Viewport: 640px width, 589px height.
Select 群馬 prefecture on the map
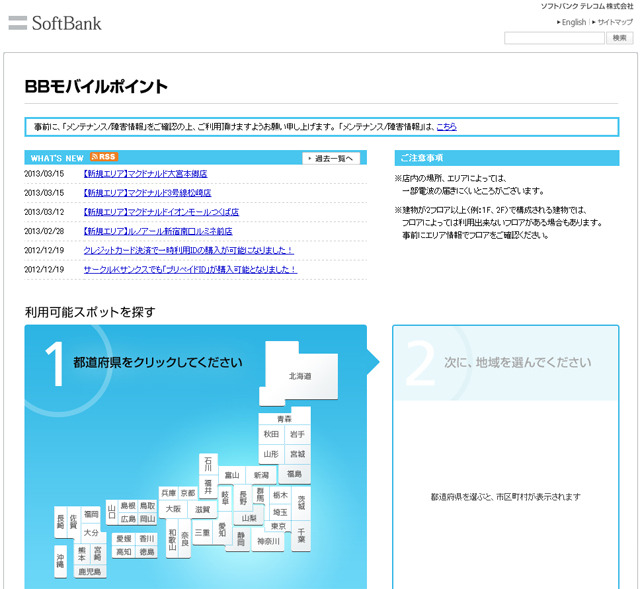260,495
